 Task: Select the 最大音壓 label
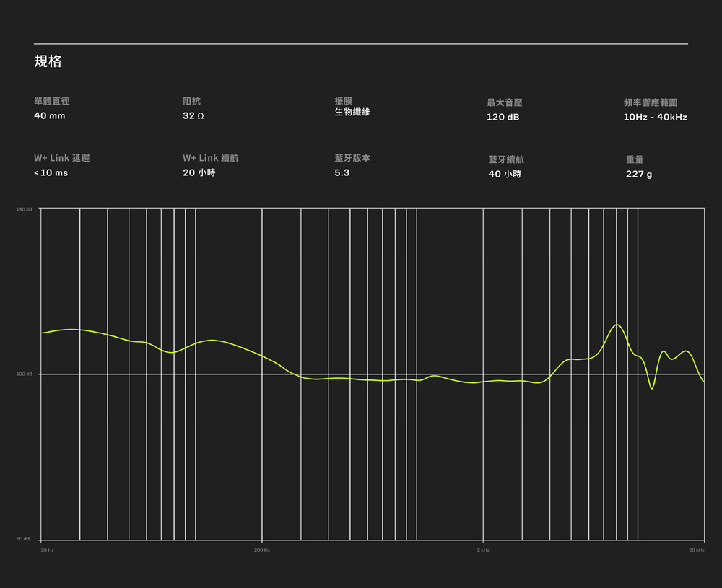pos(504,103)
